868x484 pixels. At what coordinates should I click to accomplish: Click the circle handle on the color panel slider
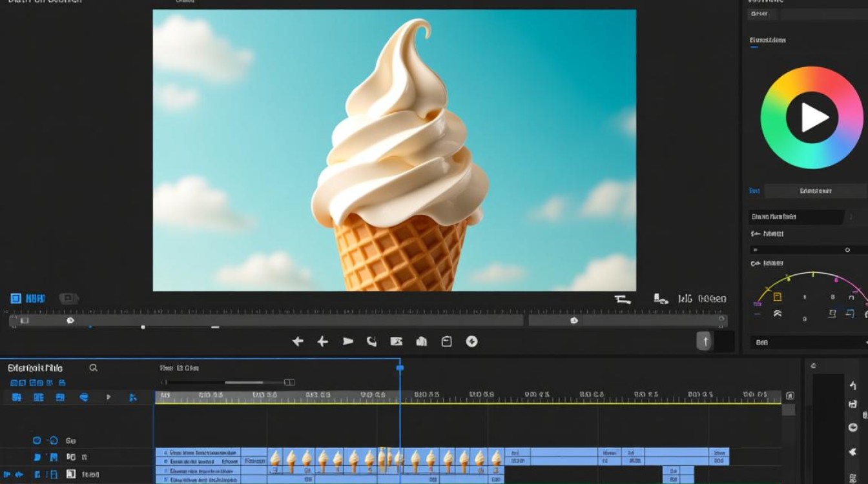pyautogui.click(x=847, y=250)
